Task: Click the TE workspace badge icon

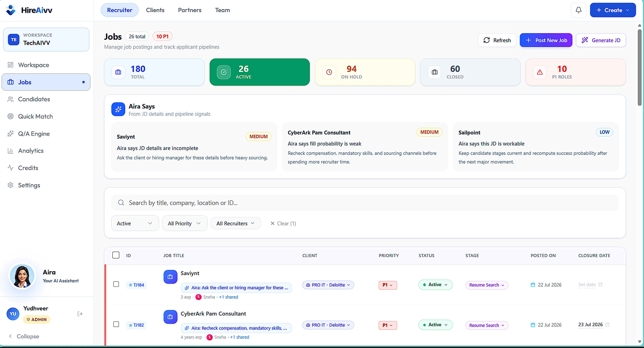Action: coord(14,39)
